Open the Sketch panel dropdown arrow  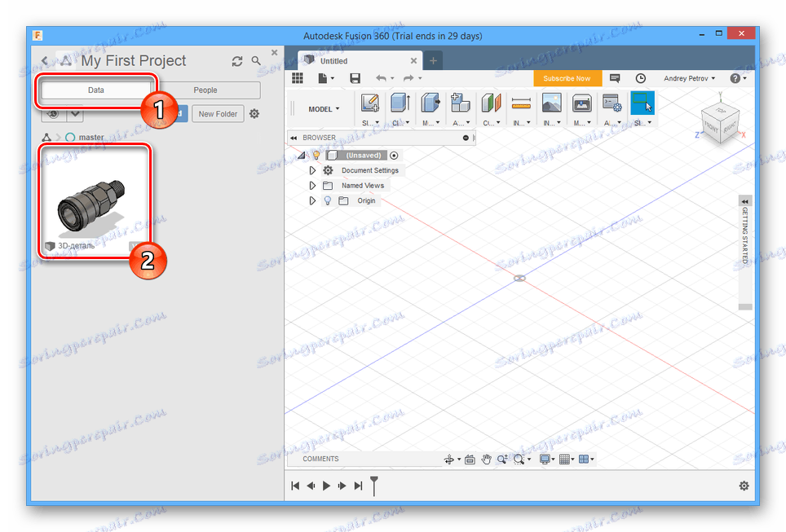[x=377, y=123]
